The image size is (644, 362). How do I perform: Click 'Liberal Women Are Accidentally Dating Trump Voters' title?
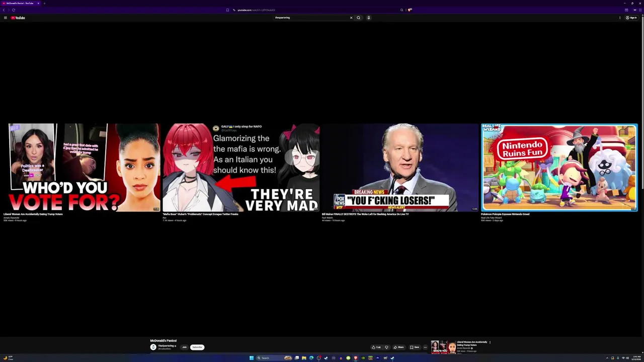(33, 214)
